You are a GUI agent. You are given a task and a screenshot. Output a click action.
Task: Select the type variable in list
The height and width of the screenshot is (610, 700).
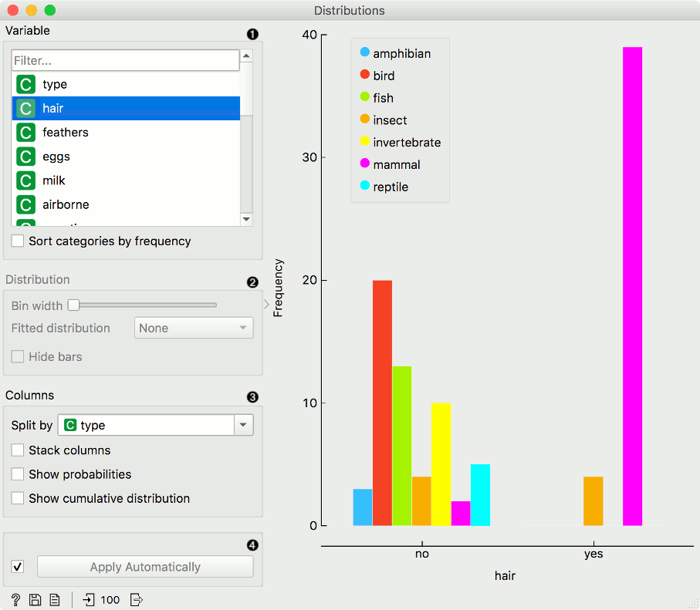coord(126,84)
